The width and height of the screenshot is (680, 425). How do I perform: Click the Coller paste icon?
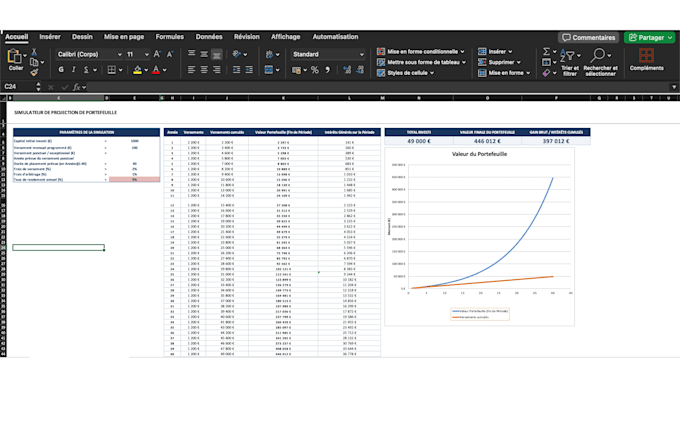point(14,57)
